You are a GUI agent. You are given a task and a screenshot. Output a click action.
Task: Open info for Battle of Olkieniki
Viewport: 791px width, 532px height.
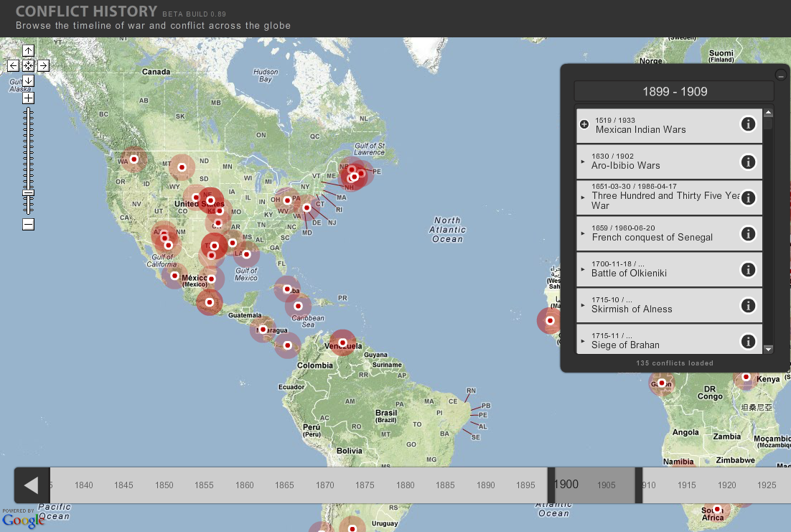(748, 269)
